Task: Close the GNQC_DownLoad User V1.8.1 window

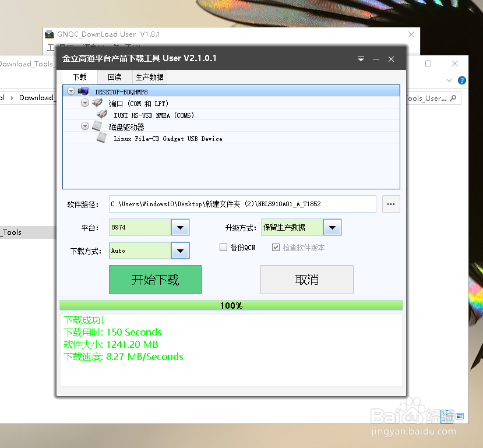Action: (x=411, y=34)
